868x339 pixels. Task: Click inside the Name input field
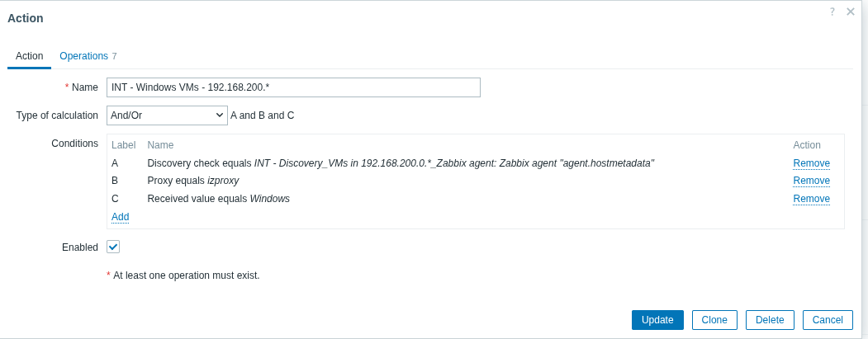tap(293, 87)
